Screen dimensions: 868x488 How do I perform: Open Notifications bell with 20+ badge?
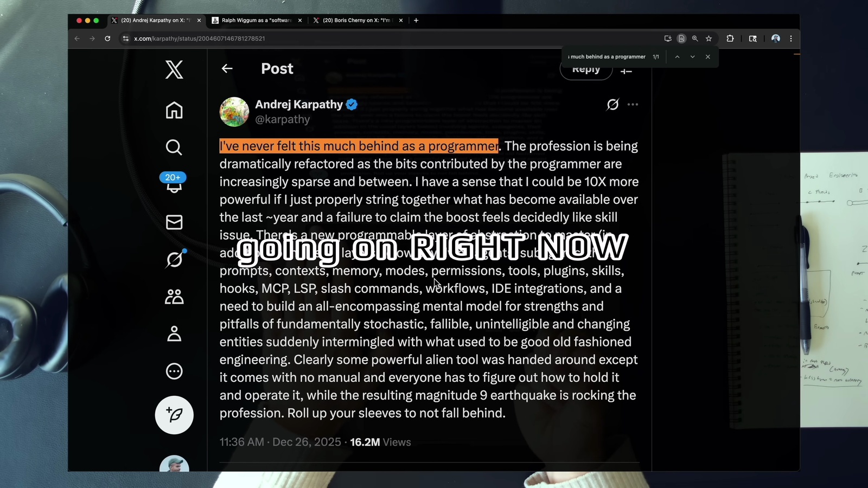(174, 183)
